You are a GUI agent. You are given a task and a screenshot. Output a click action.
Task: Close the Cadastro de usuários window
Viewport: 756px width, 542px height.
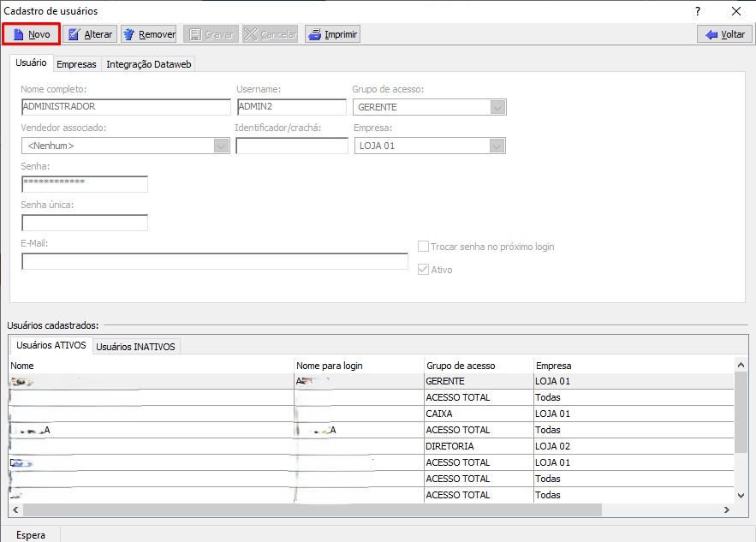[736, 11]
